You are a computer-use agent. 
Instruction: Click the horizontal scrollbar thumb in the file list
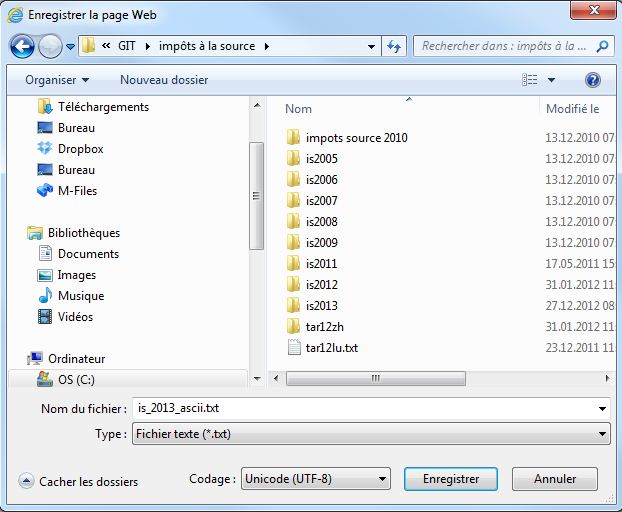click(376, 378)
